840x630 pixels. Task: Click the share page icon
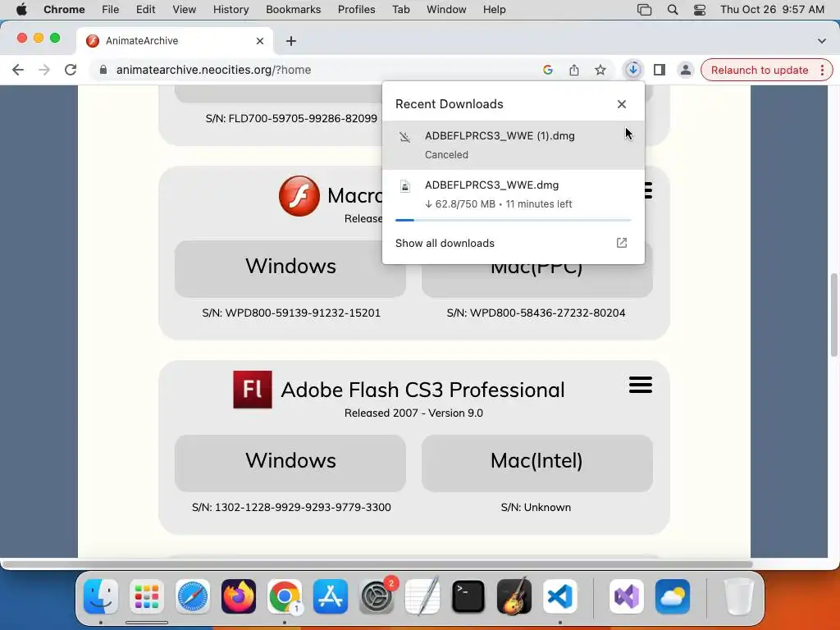click(573, 70)
